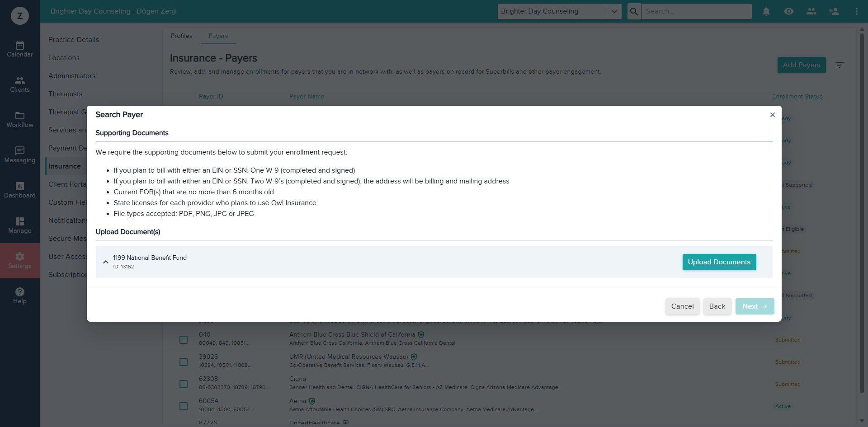Click the 'Submitted' status in Anthem row

(788, 340)
